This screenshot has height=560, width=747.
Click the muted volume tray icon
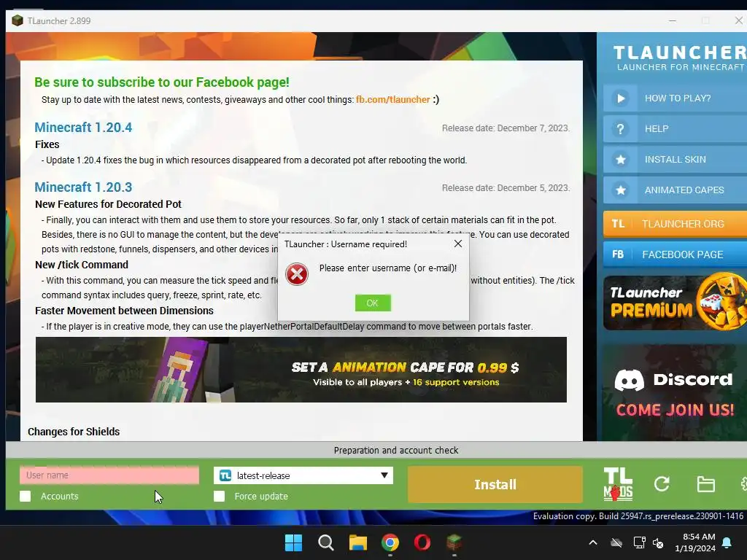(x=659, y=542)
